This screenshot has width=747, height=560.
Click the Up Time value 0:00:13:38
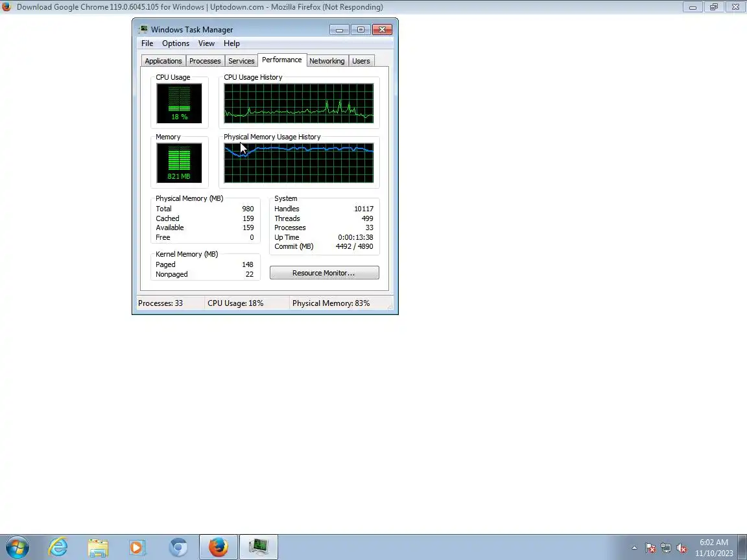tap(355, 237)
